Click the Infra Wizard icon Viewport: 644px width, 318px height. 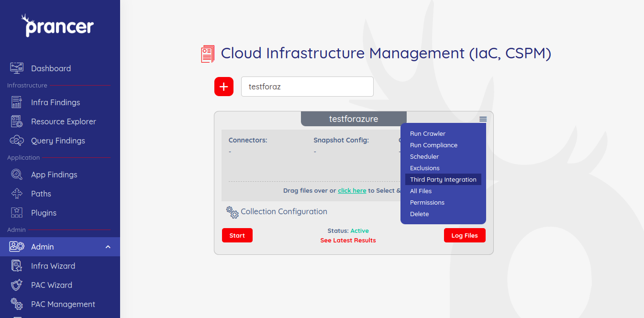(x=17, y=266)
